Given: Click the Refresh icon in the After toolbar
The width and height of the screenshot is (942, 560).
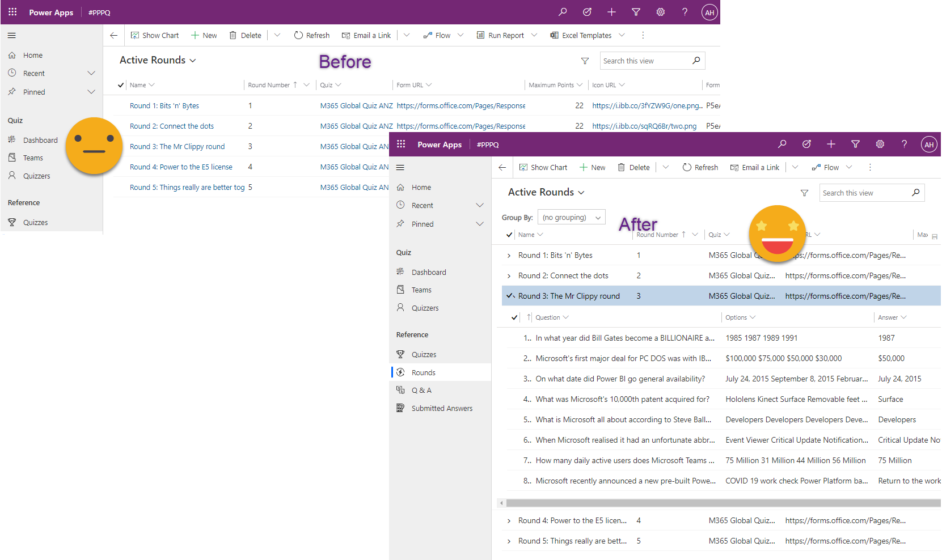Looking at the screenshot, I should [x=687, y=167].
